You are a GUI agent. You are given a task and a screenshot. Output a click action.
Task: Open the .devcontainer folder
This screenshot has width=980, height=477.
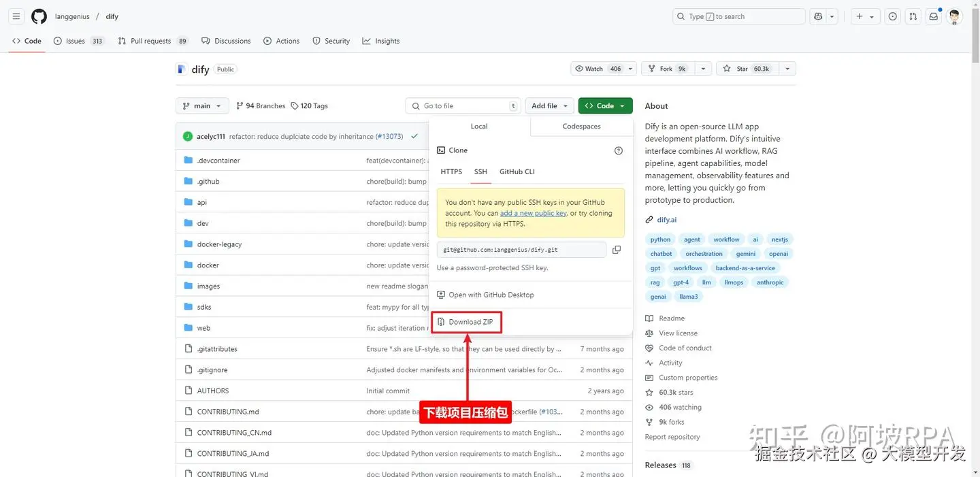(218, 161)
